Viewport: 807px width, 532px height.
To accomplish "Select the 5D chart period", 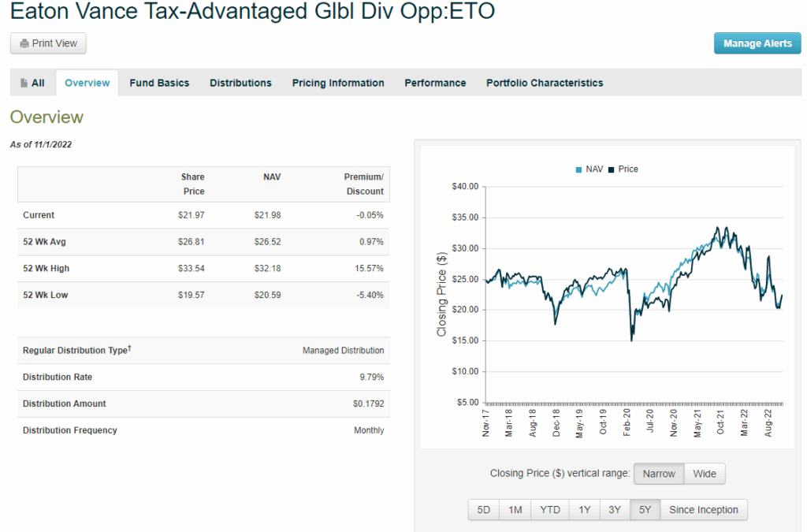I will [484, 510].
